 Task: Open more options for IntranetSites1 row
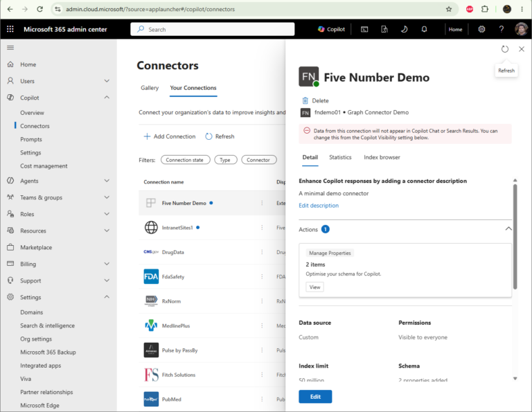click(262, 228)
